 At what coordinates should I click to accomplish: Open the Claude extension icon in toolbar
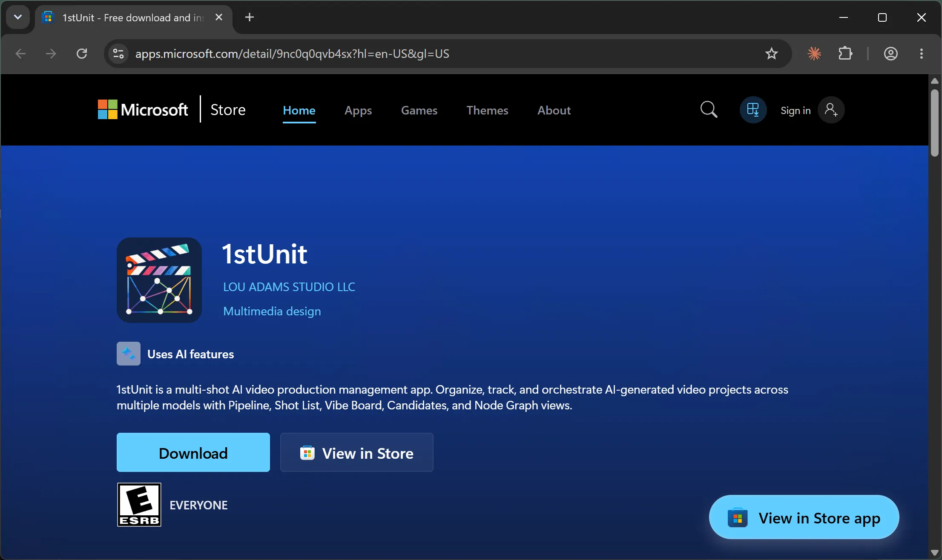814,54
